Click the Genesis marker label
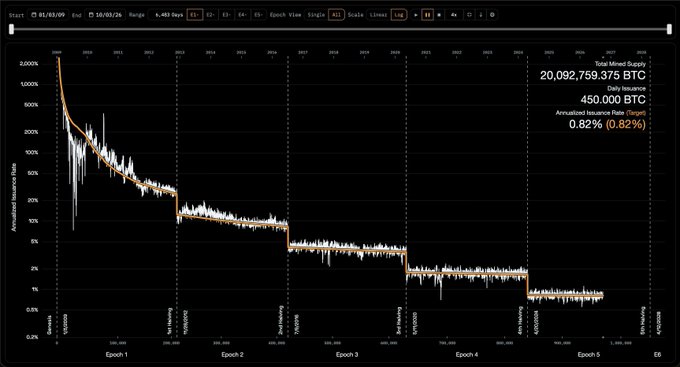This screenshot has height=367, width=680. 49,325
